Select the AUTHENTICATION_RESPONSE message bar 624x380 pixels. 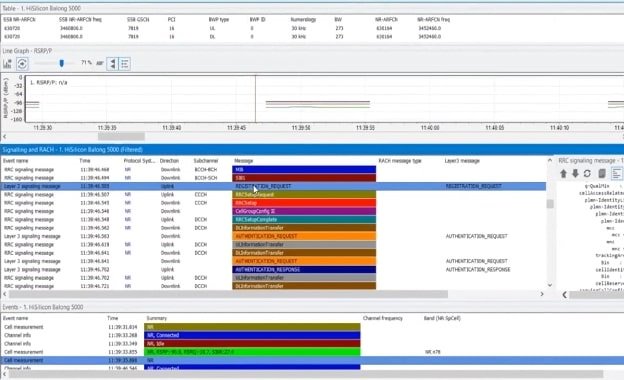(x=304, y=269)
